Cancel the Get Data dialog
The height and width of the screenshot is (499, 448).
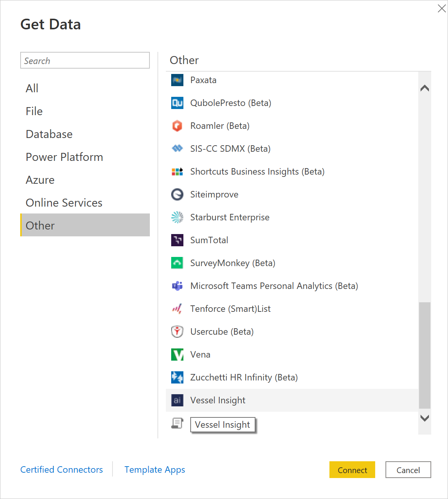[x=408, y=470]
